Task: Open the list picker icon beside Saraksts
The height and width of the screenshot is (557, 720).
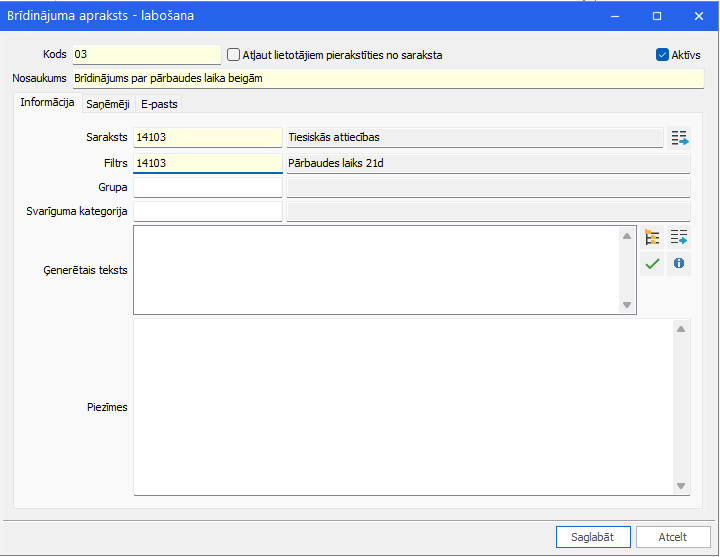Action: click(x=679, y=138)
